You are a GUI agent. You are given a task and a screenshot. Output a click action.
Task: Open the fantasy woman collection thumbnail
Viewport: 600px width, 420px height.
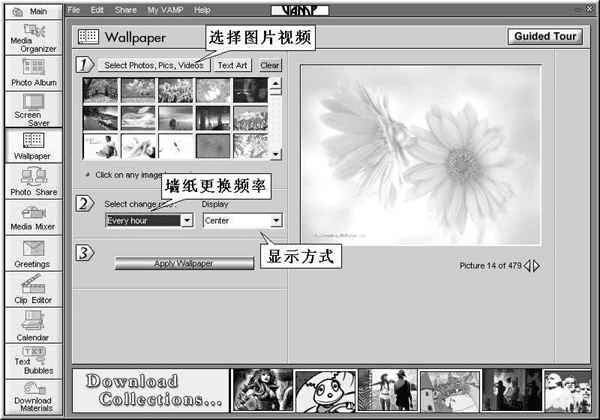coord(262,390)
